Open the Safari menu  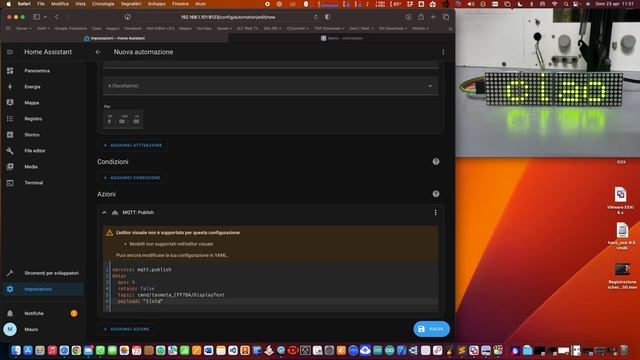pyautogui.click(x=24, y=4)
